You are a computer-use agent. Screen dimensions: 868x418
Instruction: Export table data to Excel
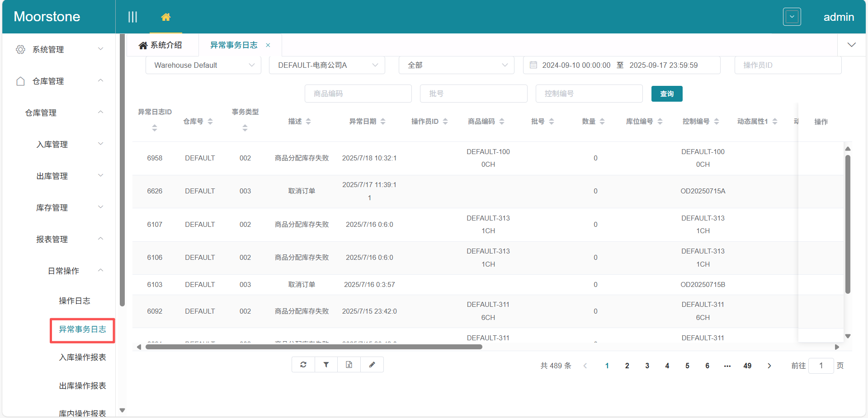click(x=349, y=364)
